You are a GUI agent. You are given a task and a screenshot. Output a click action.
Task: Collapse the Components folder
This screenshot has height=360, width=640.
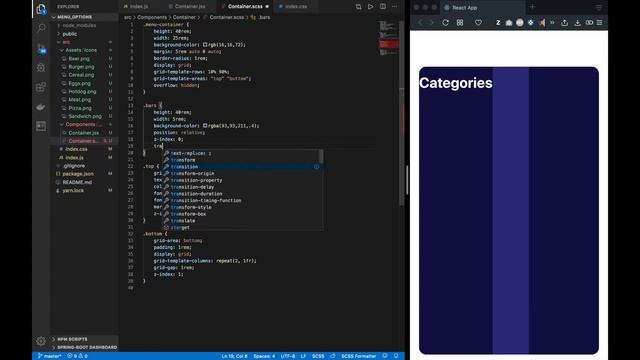tap(84, 124)
